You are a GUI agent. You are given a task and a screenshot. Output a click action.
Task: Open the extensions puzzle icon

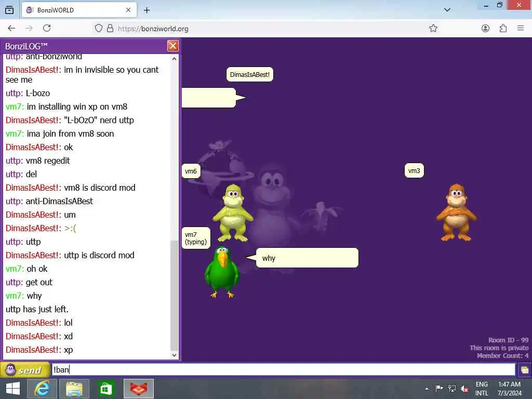click(503, 28)
